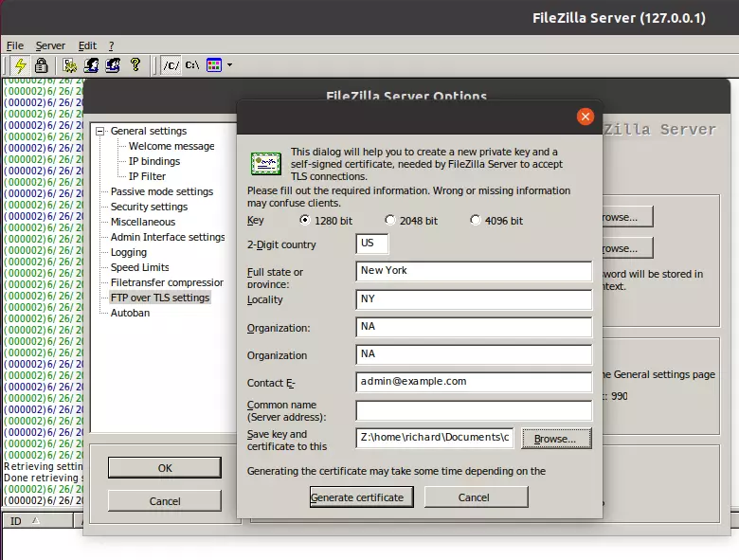The image size is (739, 560).
Task: Click the Full state field containing New York
Action: point(474,271)
